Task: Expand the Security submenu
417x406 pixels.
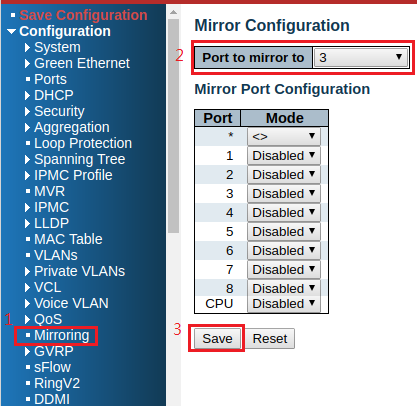Action: point(59,111)
